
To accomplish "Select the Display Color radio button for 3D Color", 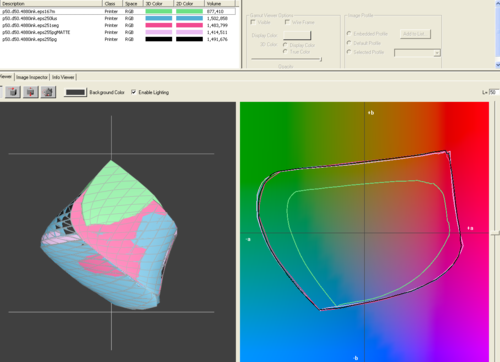I will coord(285,45).
